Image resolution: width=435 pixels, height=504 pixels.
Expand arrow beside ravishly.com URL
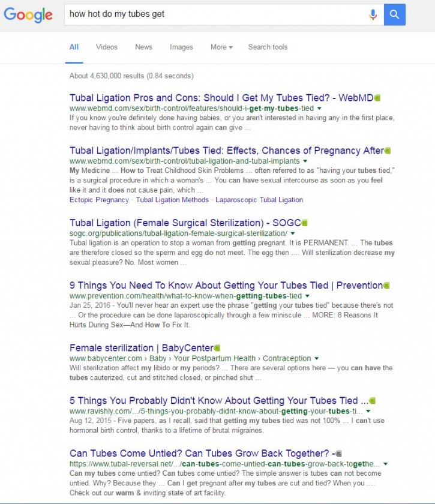368,411
